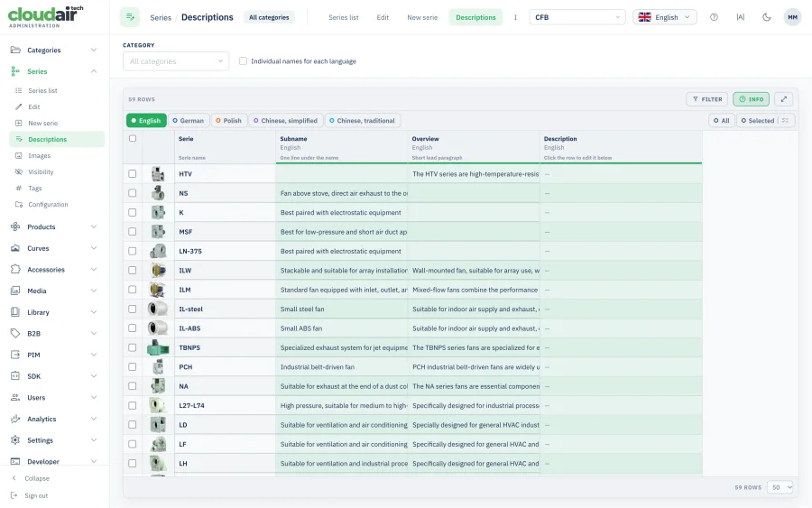Check the TBNPS row checkbox
Screen dimensions: 812x508
[x=133, y=347]
